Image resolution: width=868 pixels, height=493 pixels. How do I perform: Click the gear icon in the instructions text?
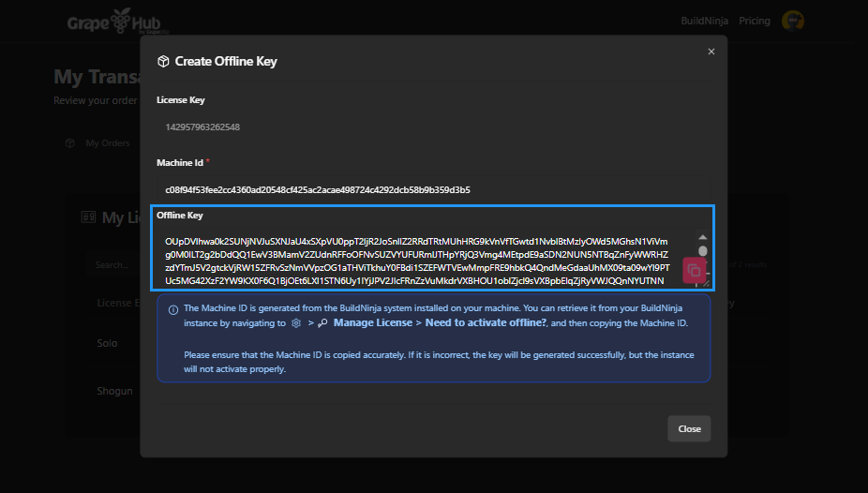coord(296,323)
